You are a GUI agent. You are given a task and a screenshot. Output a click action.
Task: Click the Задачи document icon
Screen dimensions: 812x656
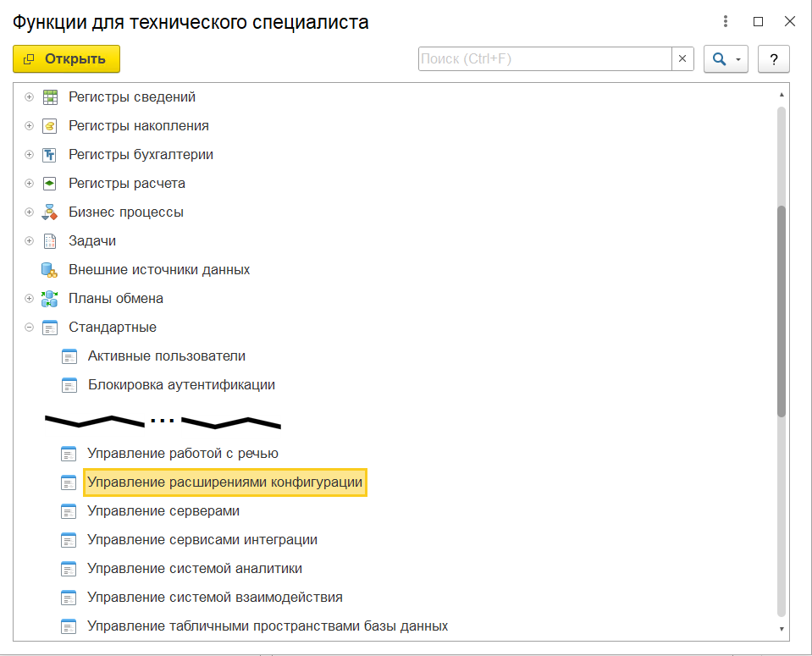coord(50,241)
